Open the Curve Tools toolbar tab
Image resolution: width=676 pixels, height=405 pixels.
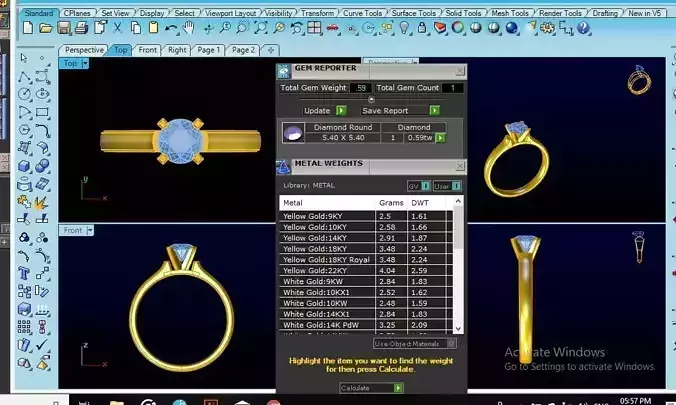[362, 13]
